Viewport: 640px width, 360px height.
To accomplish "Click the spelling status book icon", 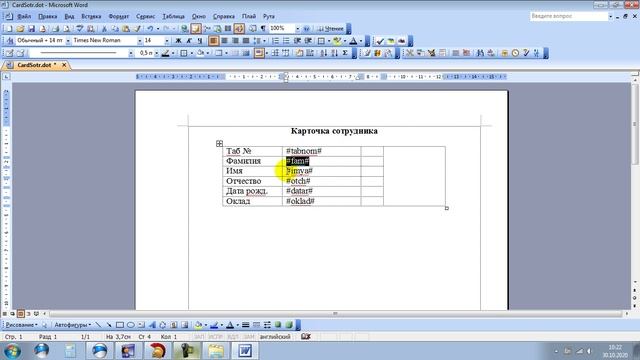I will [306, 337].
